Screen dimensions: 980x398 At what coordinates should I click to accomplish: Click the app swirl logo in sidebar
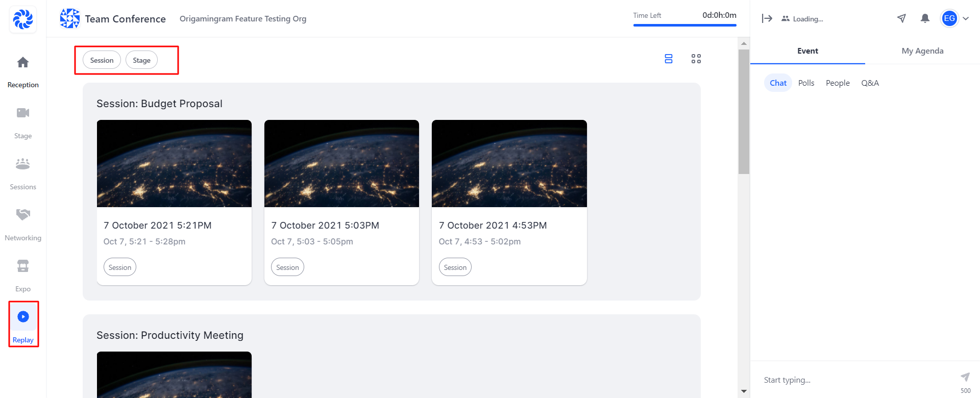[23, 19]
